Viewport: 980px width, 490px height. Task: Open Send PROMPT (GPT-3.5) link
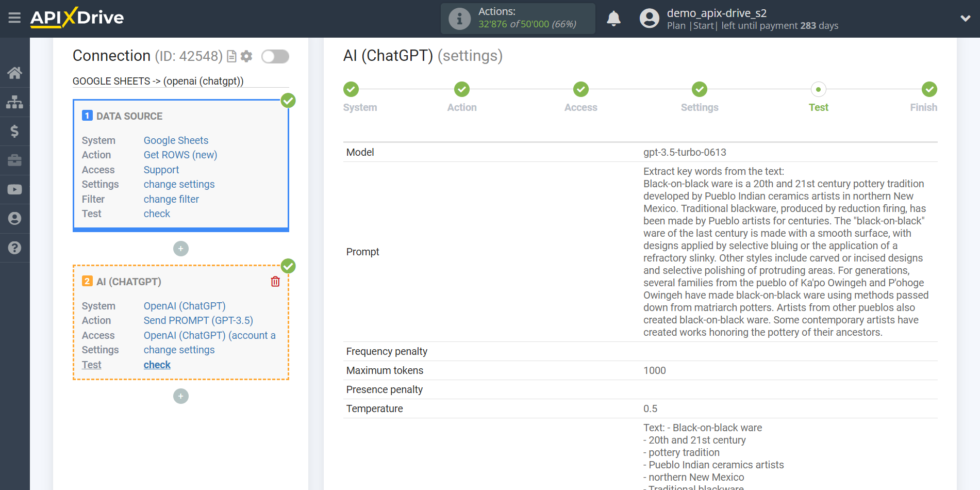point(198,320)
